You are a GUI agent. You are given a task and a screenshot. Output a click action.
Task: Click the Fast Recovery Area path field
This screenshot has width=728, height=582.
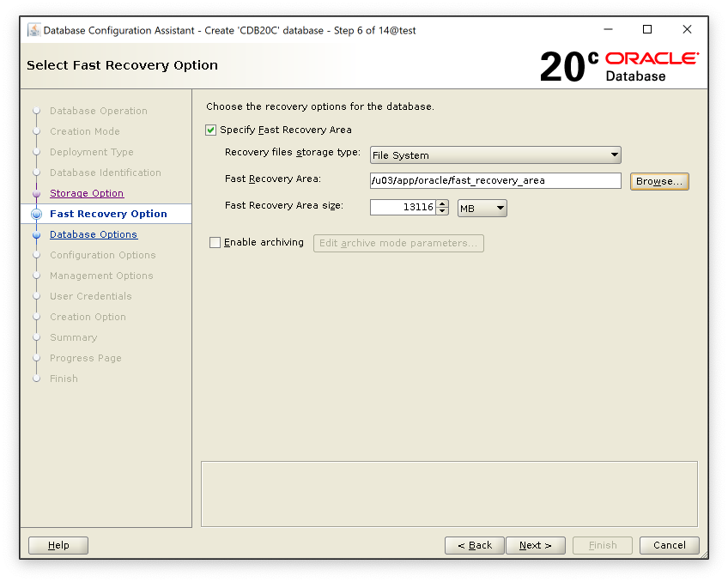click(x=494, y=181)
